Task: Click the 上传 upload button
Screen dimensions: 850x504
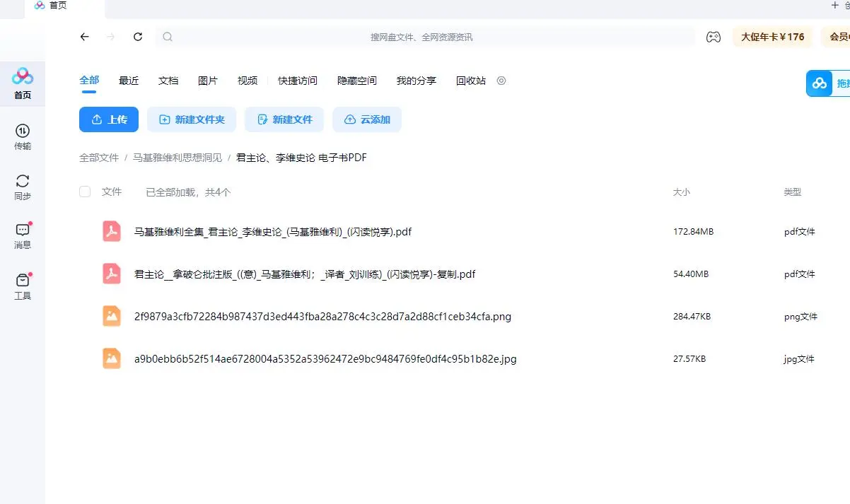Action: (x=108, y=119)
